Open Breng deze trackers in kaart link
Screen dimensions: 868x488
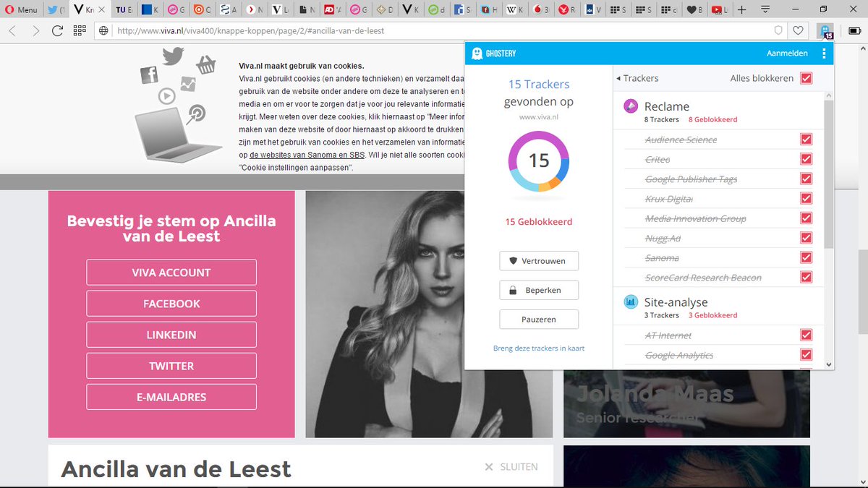pyautogui.click(x=539, y=348)
